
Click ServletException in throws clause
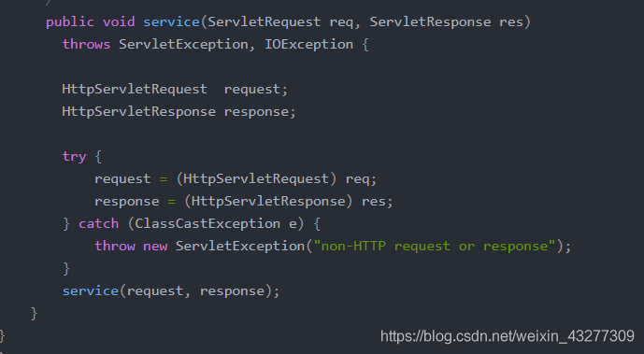(183, 45)
